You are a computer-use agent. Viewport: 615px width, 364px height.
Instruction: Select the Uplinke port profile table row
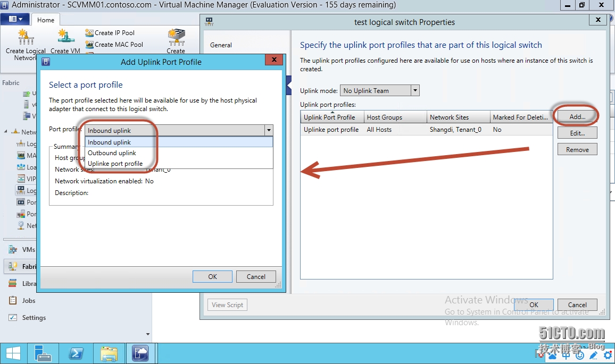coord(426,130)
